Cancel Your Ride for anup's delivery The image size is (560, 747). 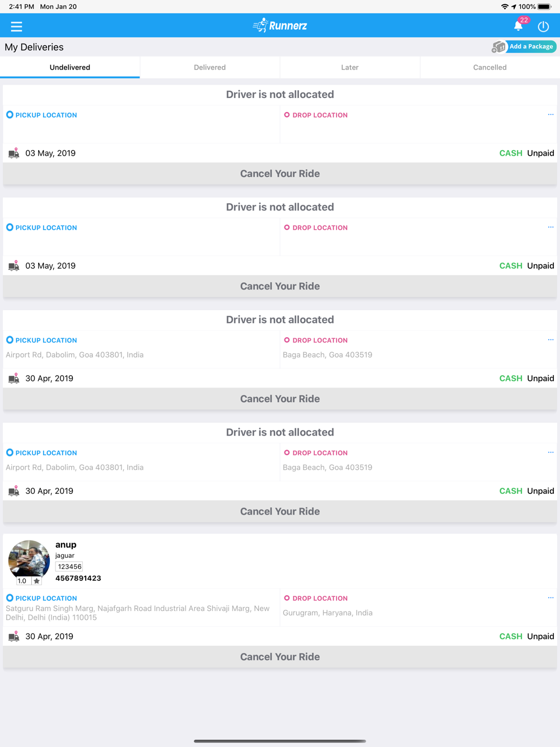coord(280,657)
